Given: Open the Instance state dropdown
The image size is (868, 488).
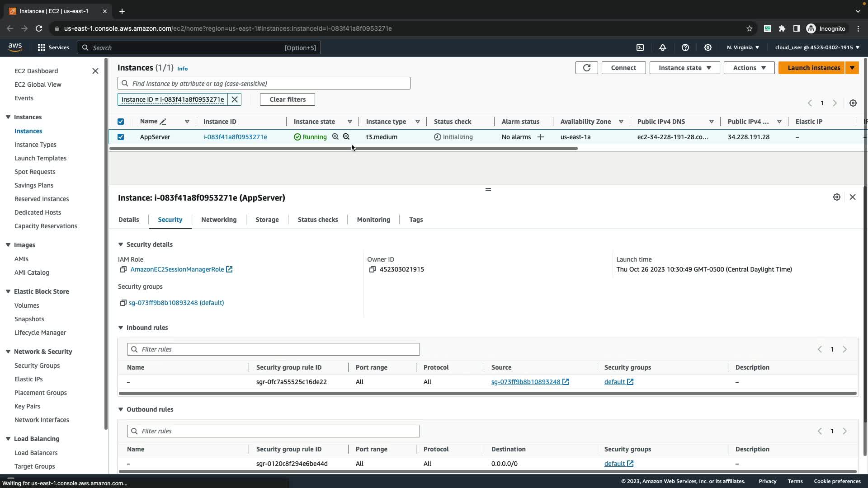Looking at the screenshot, I should pos(684,68).
